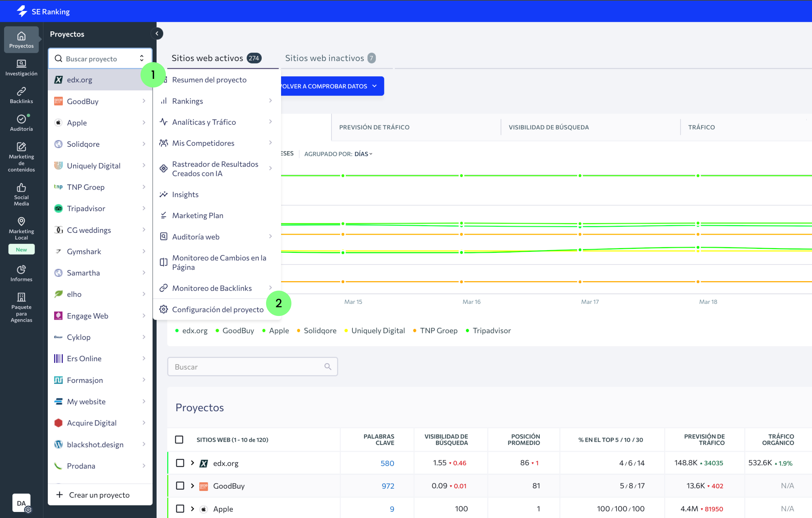The width and height of the screenshot is (812, 518).
Task: Open the Días grouping dropdown
Action: pyautogui.click(x=363, y=154)
